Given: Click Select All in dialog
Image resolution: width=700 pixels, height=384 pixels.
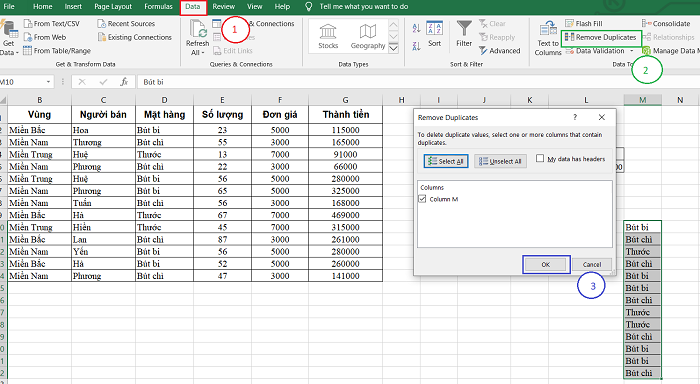Looking at the screenshot, I should pos(446,161).
